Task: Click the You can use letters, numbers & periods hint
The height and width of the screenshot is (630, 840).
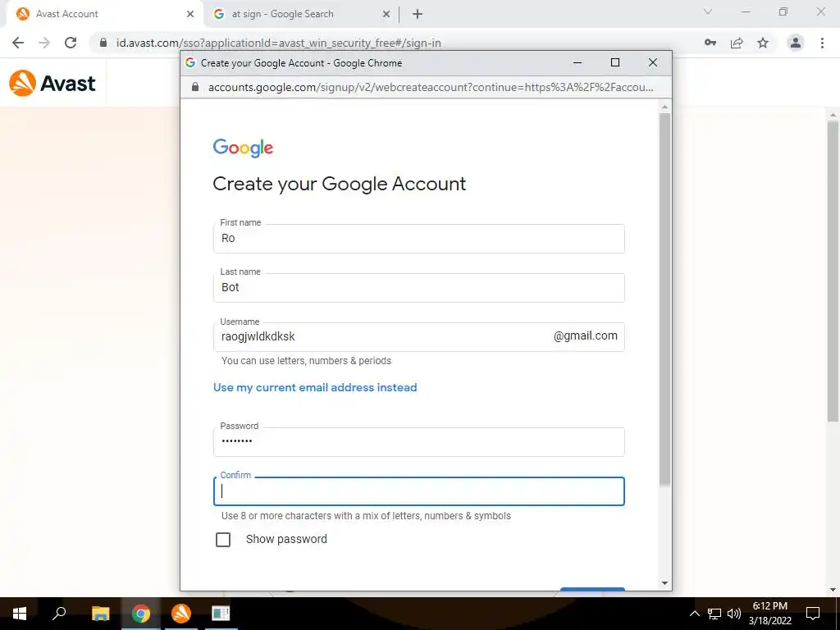Action: point(307,361)
